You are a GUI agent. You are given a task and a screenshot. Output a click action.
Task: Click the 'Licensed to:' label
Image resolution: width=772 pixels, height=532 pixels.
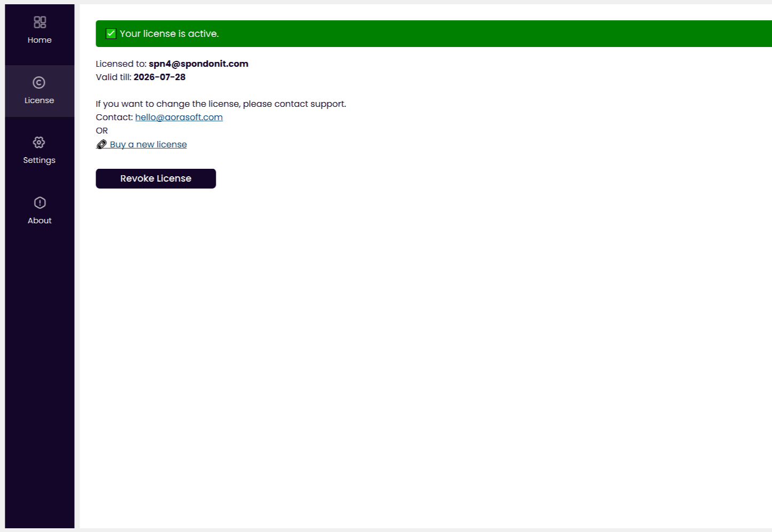click(x=121, y=64)
